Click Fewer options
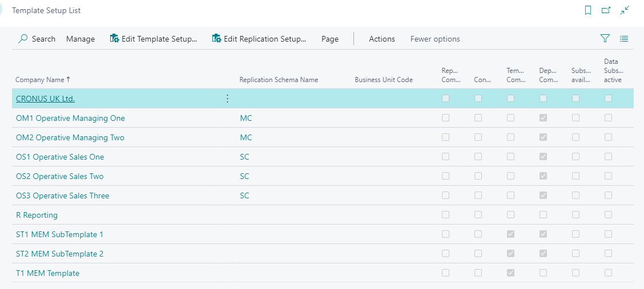644x289 pixels. (x=435, y=39)
